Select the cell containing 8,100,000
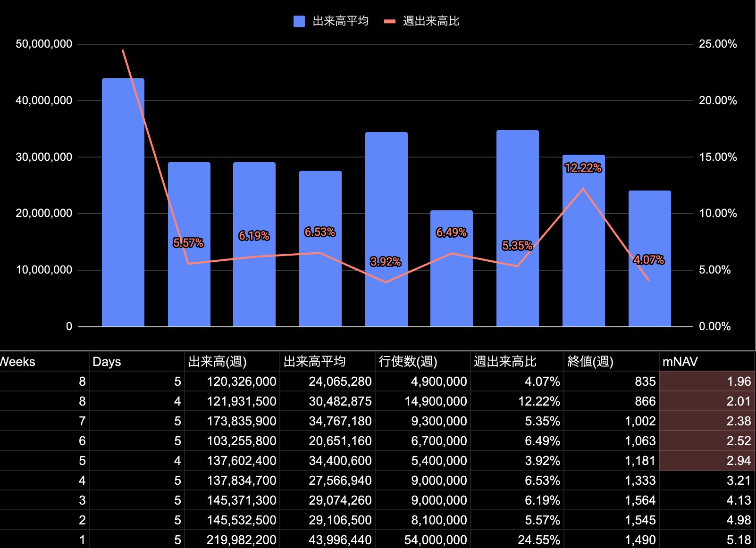The width and height of the screenshot is (756, 548). tap(423, 520)
